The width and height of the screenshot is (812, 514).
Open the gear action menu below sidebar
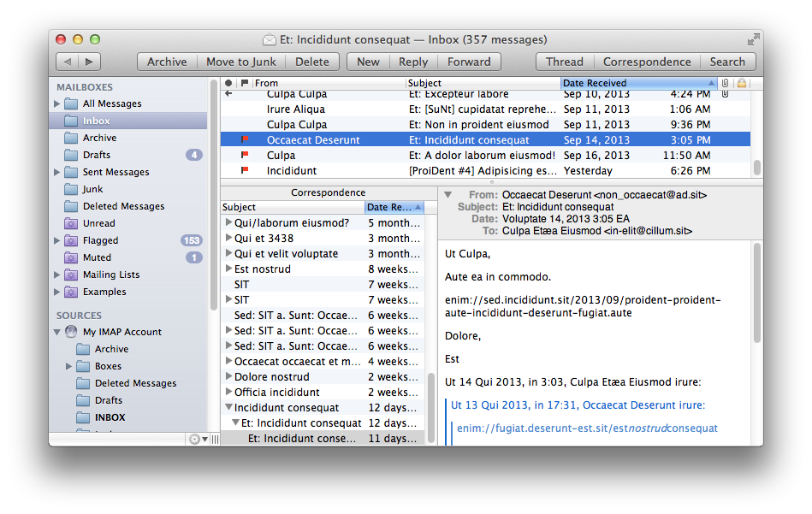(198, 439)
